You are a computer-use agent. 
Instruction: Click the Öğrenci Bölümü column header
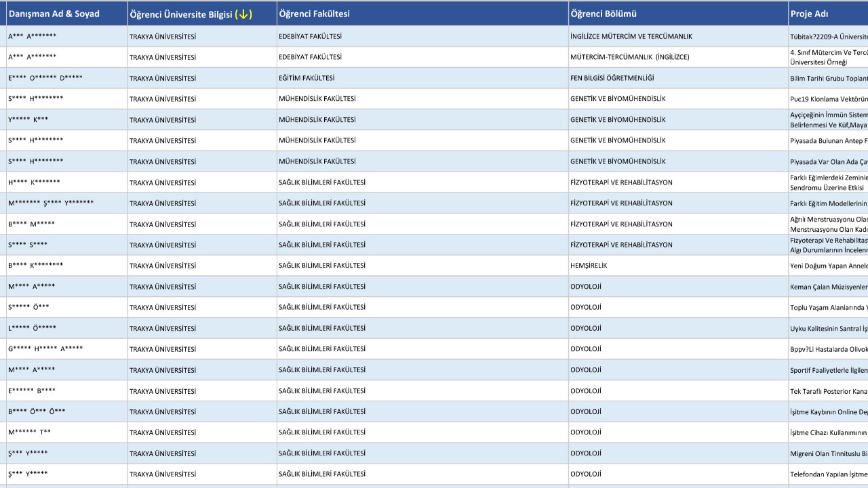tap(603, 14)
